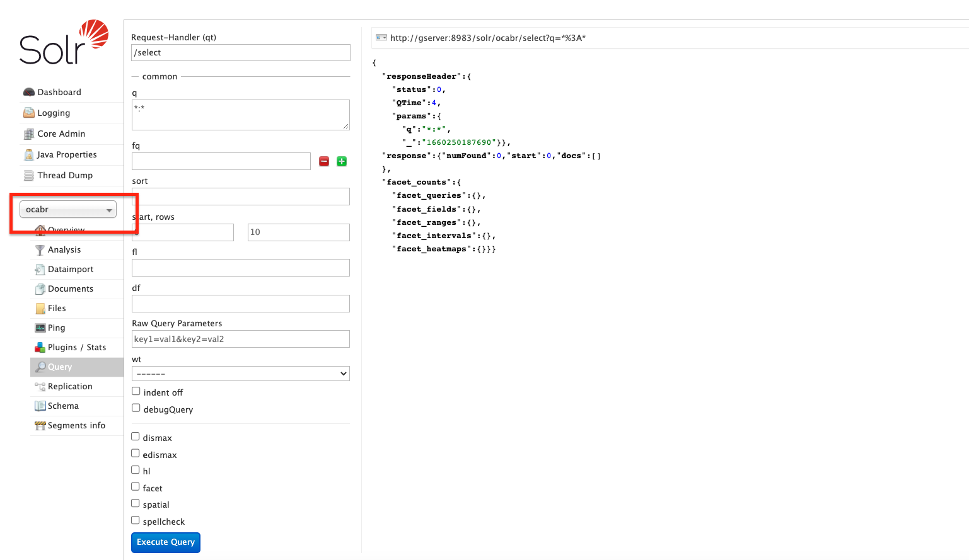This screenshot has width=969, height=560.
Task: Open the query URL link at top
Action: point(488,38)
